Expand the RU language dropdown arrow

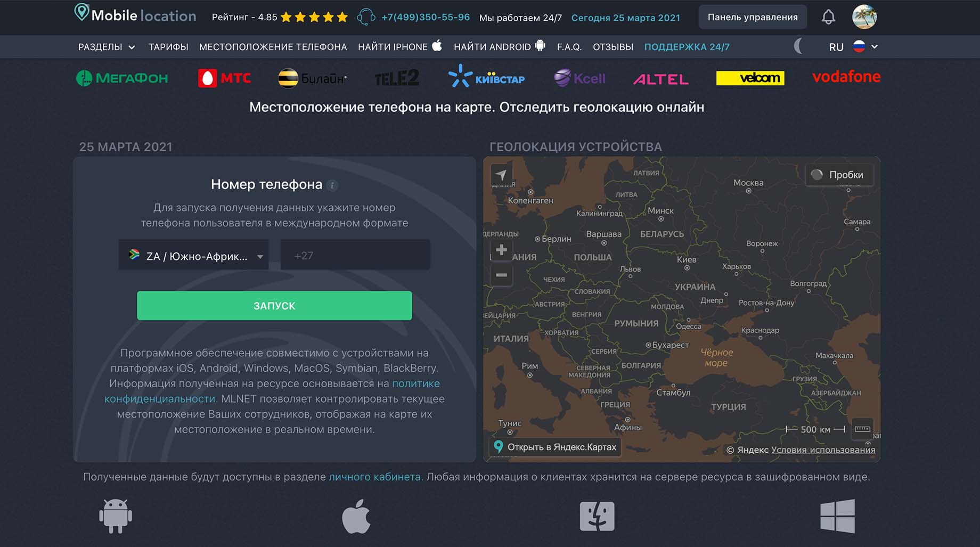[874, 47]
